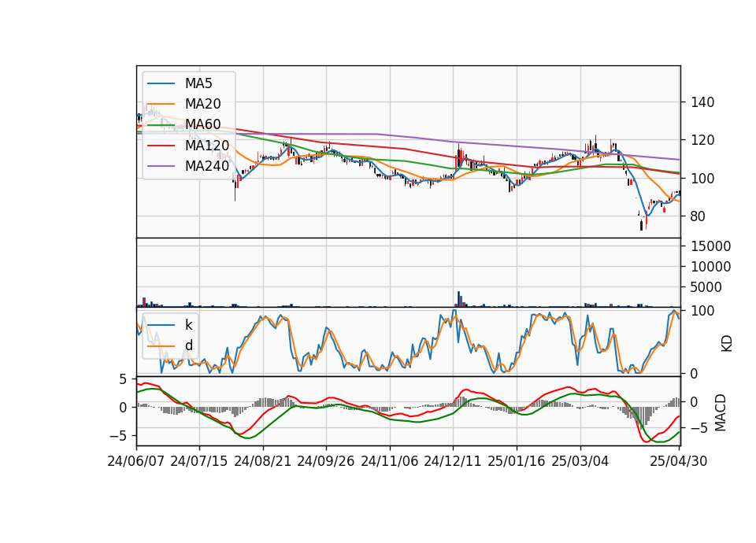
Task: Click the 140 price axis label
Action: [702, 102]
